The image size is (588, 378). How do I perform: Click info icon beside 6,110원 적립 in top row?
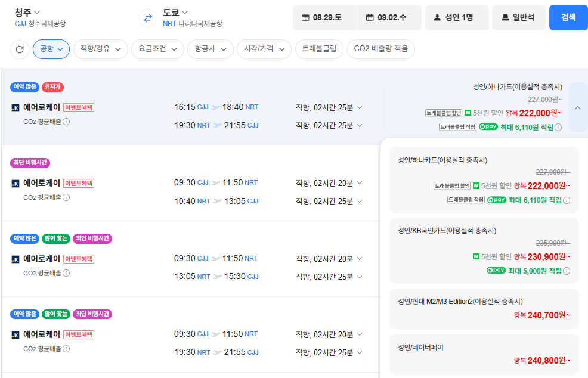pos(558,128)
